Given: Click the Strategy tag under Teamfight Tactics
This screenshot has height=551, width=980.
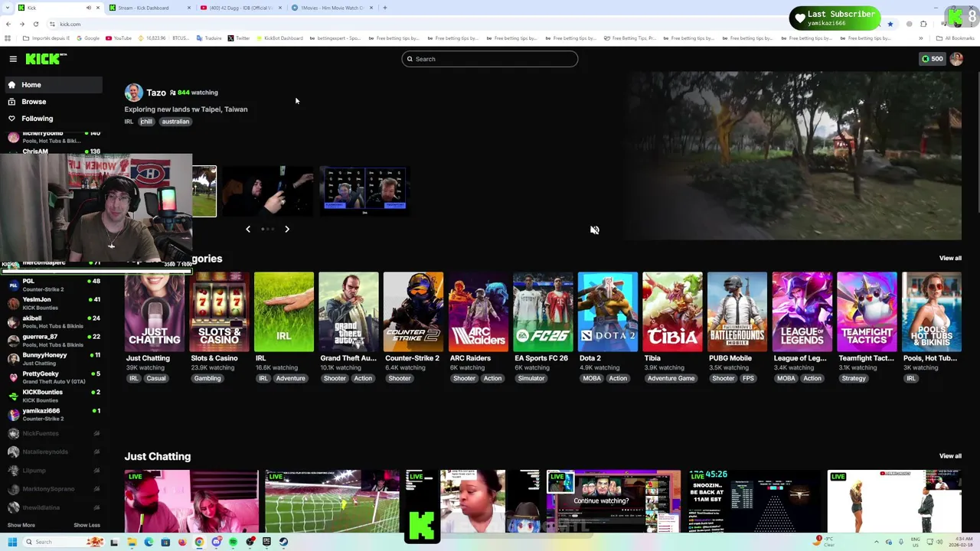Looking at the screenshot, I should [854, 379].
